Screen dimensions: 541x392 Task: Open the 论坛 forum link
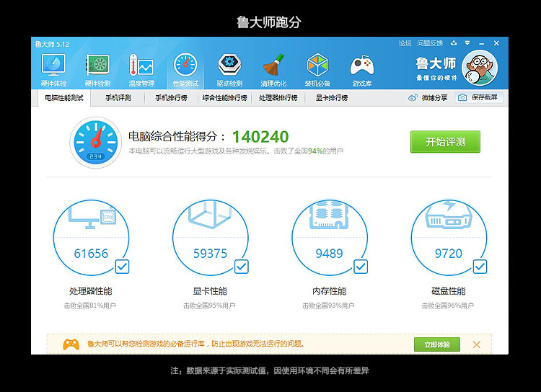pyautogui.click(x=405, y=43)
